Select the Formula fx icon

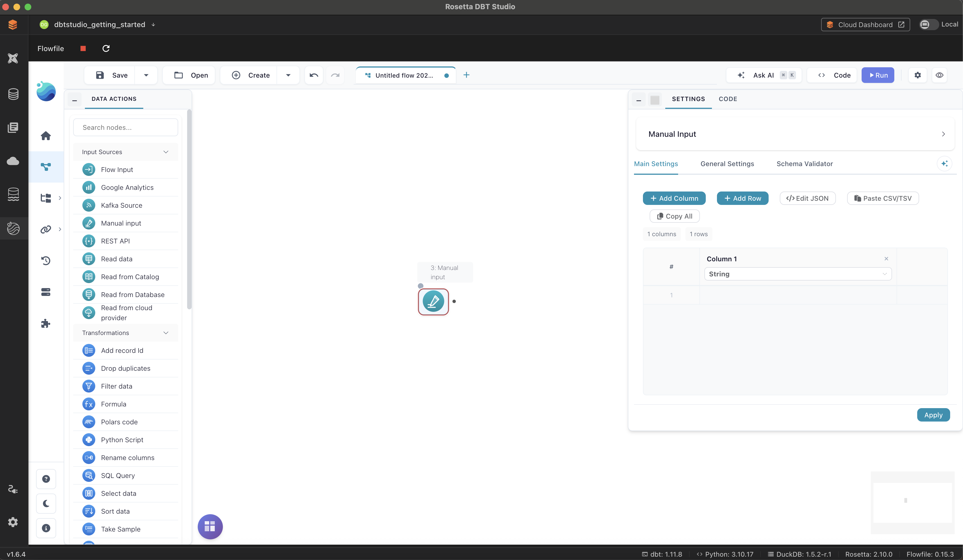pyautogui.click(x=89, y=404)
